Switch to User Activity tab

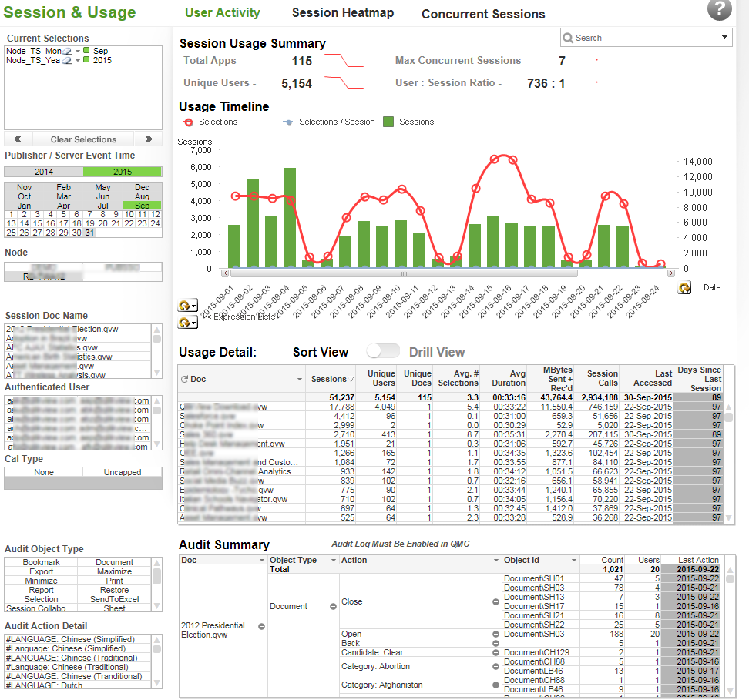pos(222,13)
